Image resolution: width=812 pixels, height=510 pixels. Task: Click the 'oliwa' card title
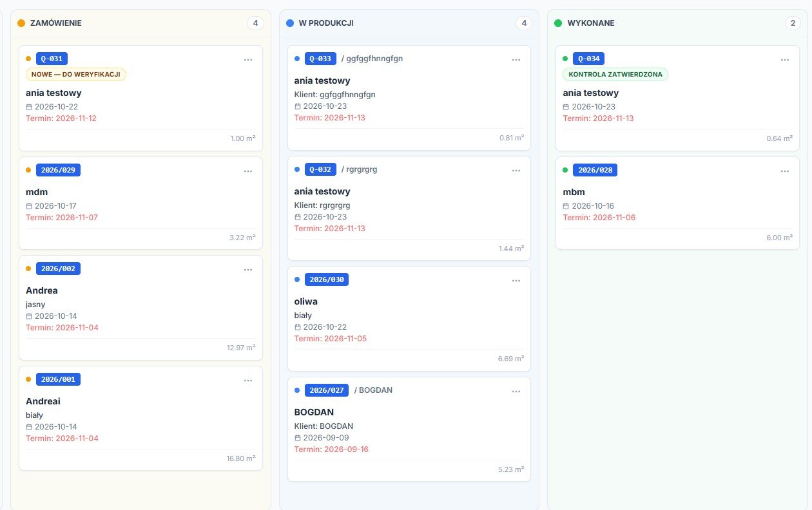pos(306,301)
